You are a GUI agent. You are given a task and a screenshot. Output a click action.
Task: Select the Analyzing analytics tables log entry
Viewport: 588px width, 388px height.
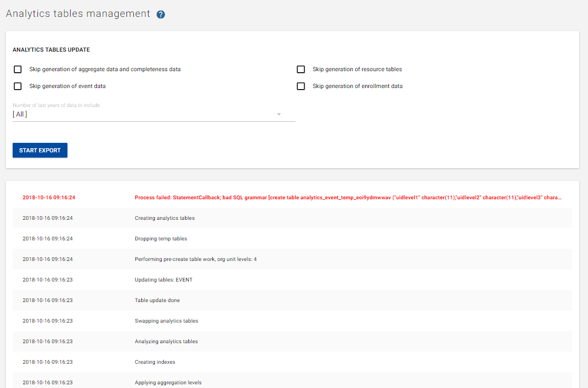pyautogui.click(x=166, y=342)
